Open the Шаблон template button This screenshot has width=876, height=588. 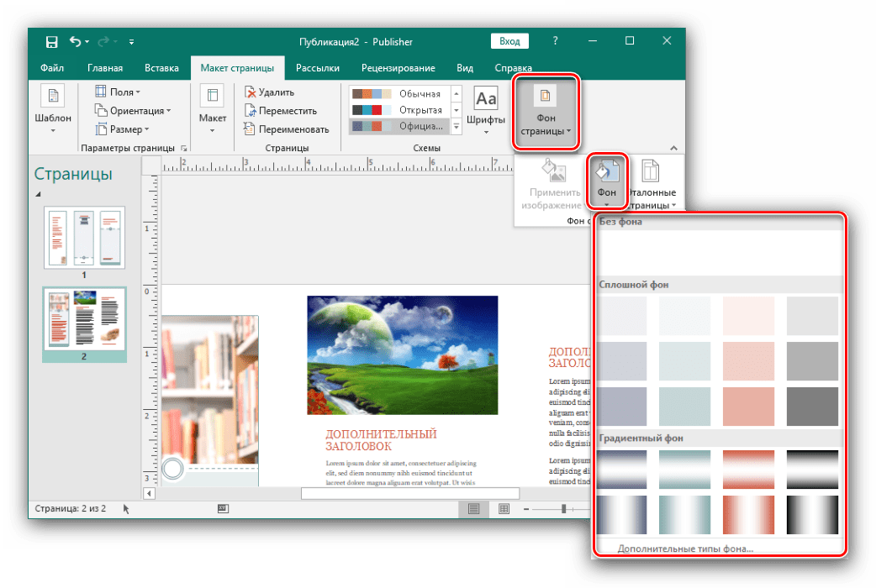click(x=53, y=109)
